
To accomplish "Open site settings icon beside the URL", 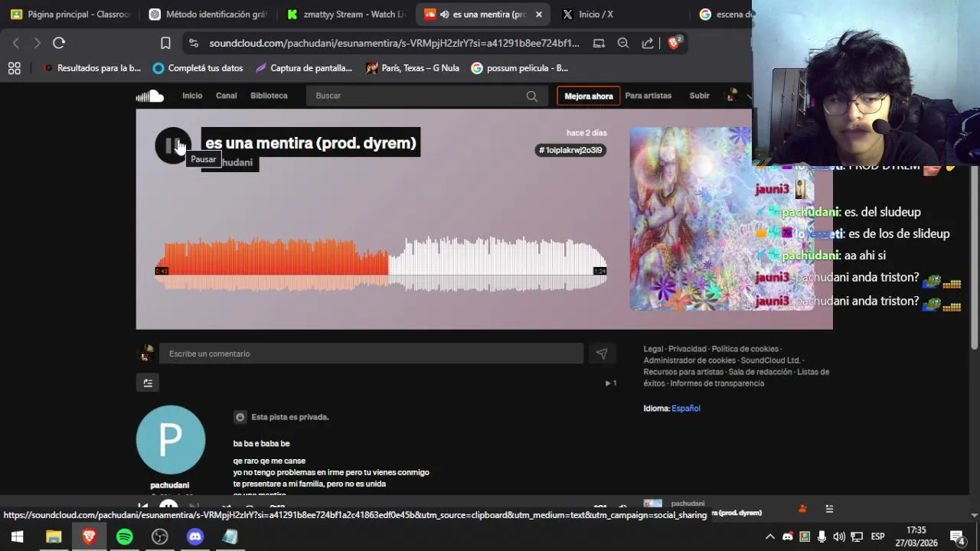I will tap(194, 44).
